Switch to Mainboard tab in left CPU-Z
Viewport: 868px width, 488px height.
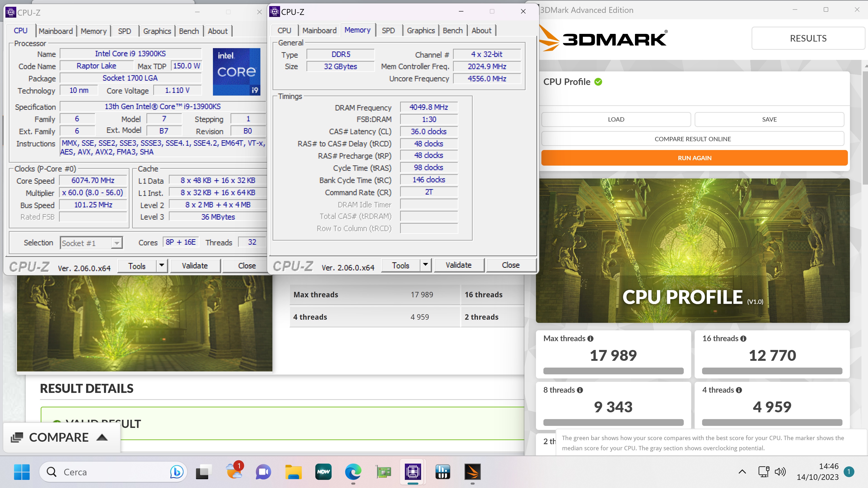[x=56, y=31]
